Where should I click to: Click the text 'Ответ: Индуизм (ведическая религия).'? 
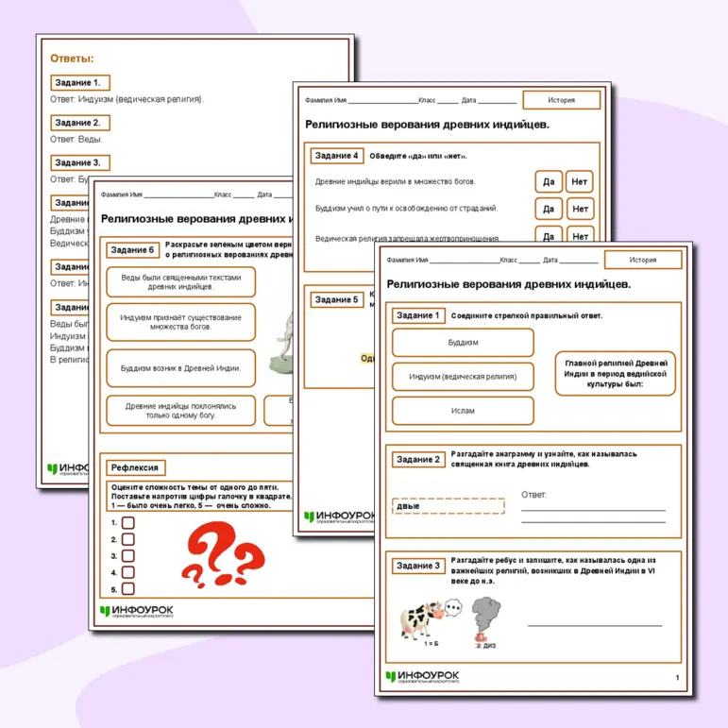click(127, 99)
